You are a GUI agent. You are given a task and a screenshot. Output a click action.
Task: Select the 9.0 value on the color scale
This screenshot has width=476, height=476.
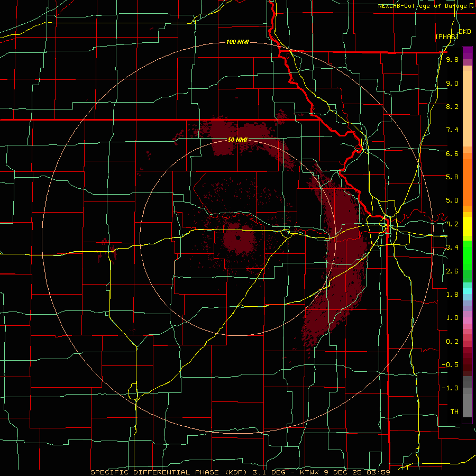[452, 83]
